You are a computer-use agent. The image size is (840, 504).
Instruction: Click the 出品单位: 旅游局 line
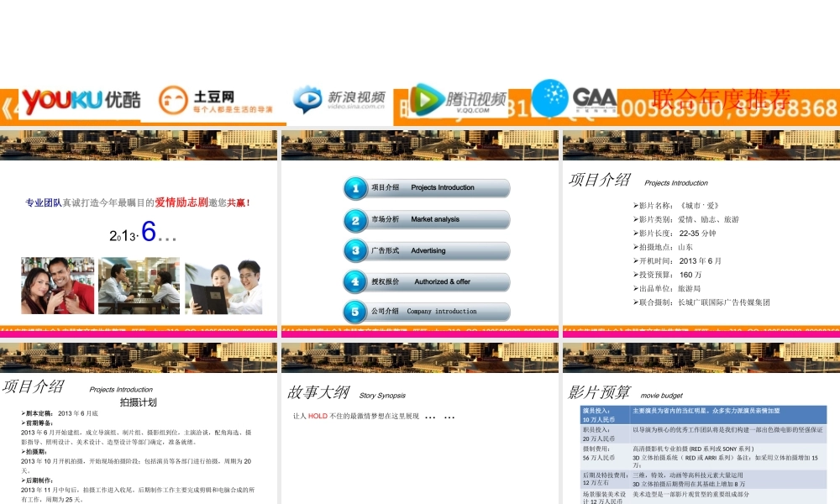point(667,288)
